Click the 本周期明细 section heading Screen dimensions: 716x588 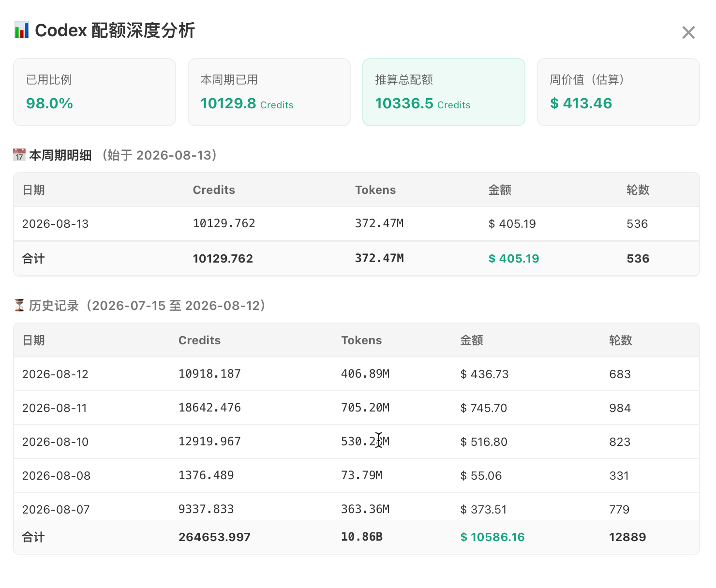60,155
